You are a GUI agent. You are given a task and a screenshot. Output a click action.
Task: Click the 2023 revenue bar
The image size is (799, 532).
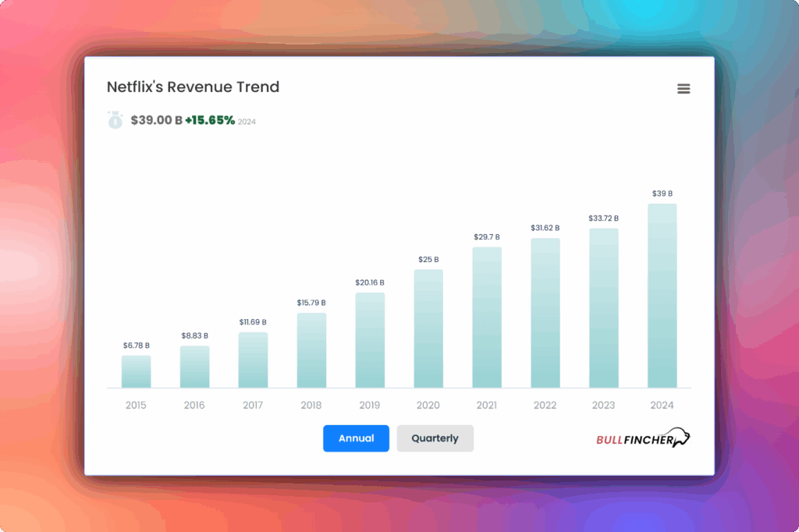(604, 308)
